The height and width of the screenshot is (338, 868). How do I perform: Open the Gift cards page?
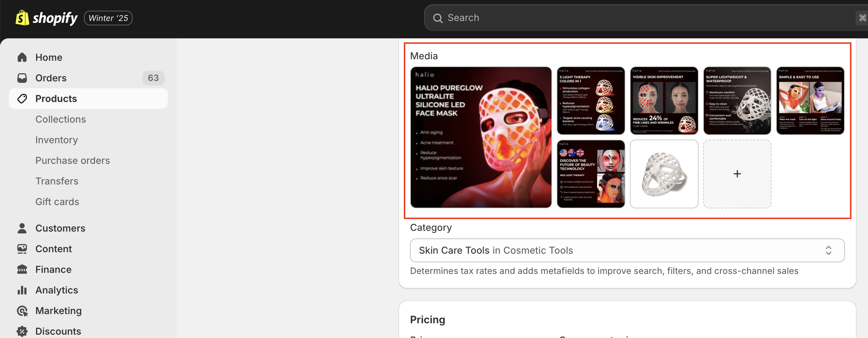point(57,202)
